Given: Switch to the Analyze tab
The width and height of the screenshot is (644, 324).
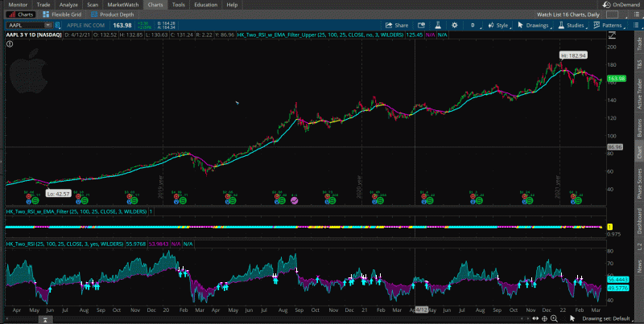Looking at the screenshot, I should coord(68,5).
